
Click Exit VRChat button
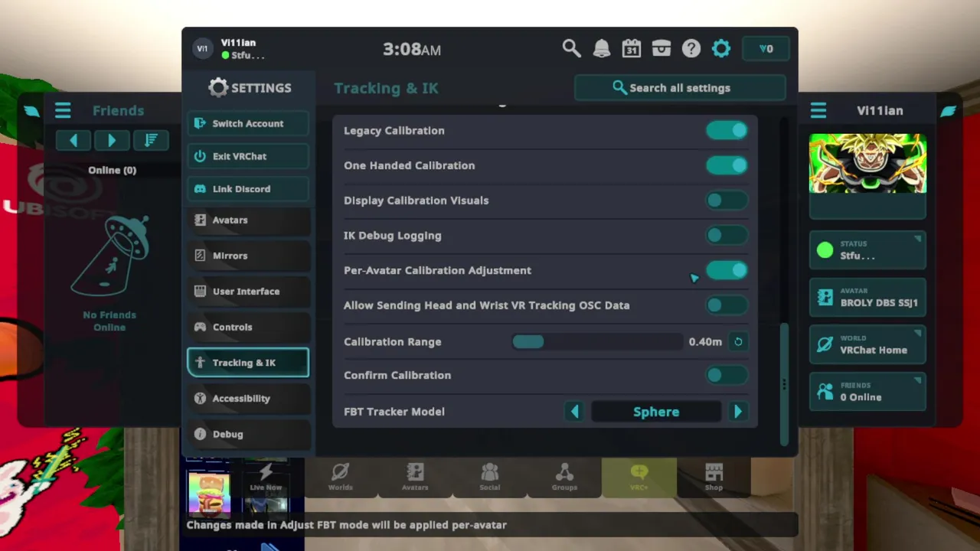248,156
